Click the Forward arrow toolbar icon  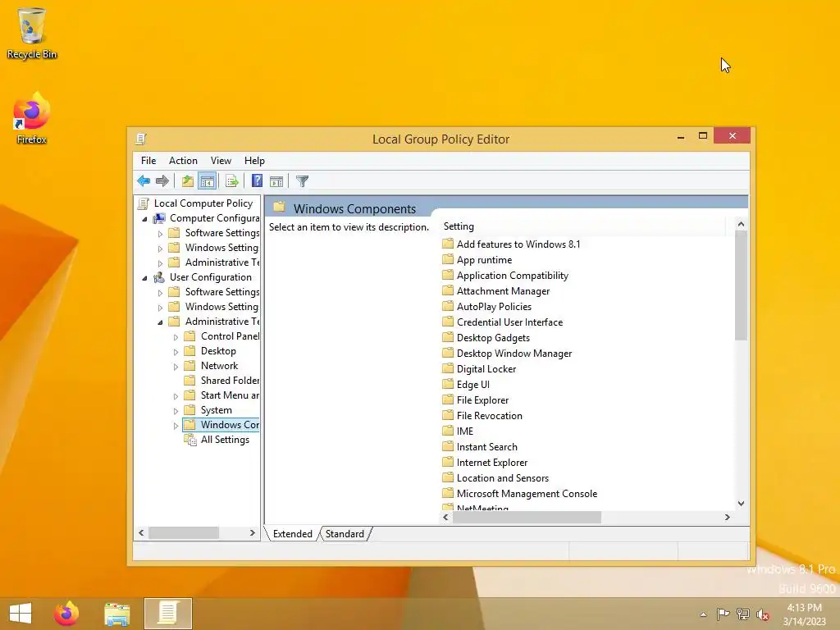point(162,181)
